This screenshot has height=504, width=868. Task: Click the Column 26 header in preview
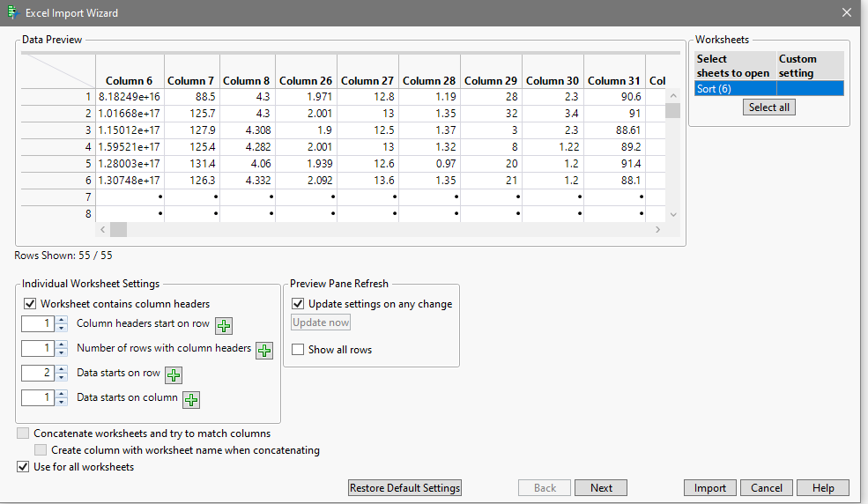click(x=305, y=81)
